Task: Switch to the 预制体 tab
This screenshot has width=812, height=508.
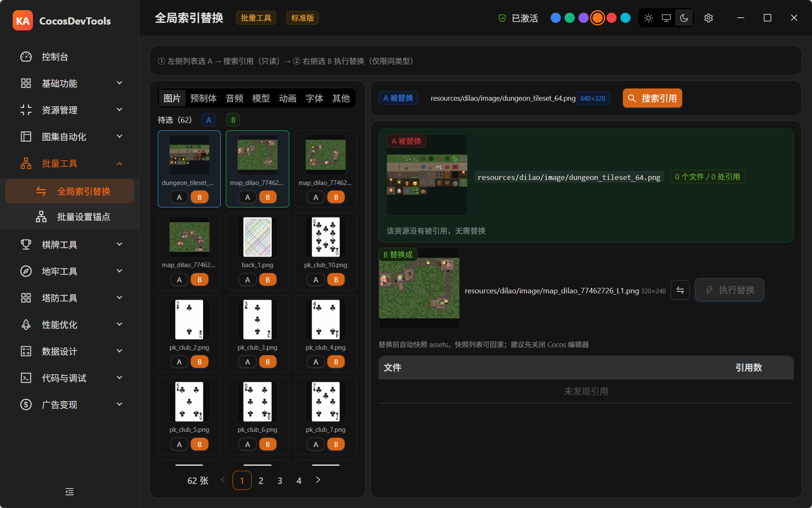Action: (x=203, y=98)
